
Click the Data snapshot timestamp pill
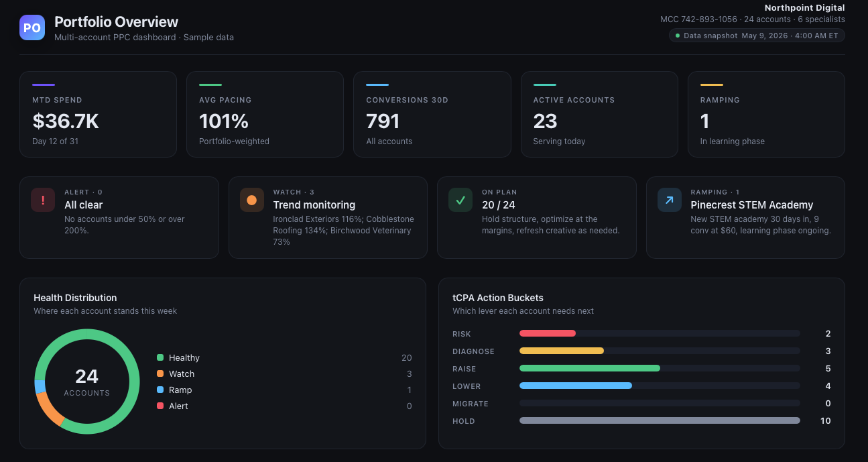pyautogui.click(x=757, y=36)
